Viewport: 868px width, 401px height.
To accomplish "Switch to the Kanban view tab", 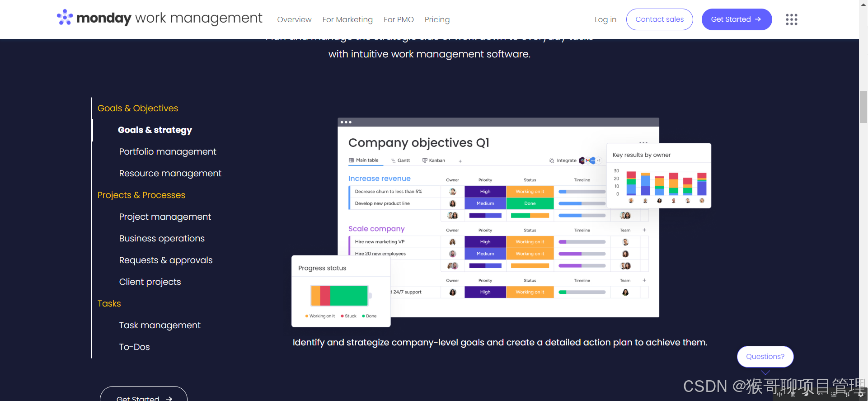I will 434,160.
